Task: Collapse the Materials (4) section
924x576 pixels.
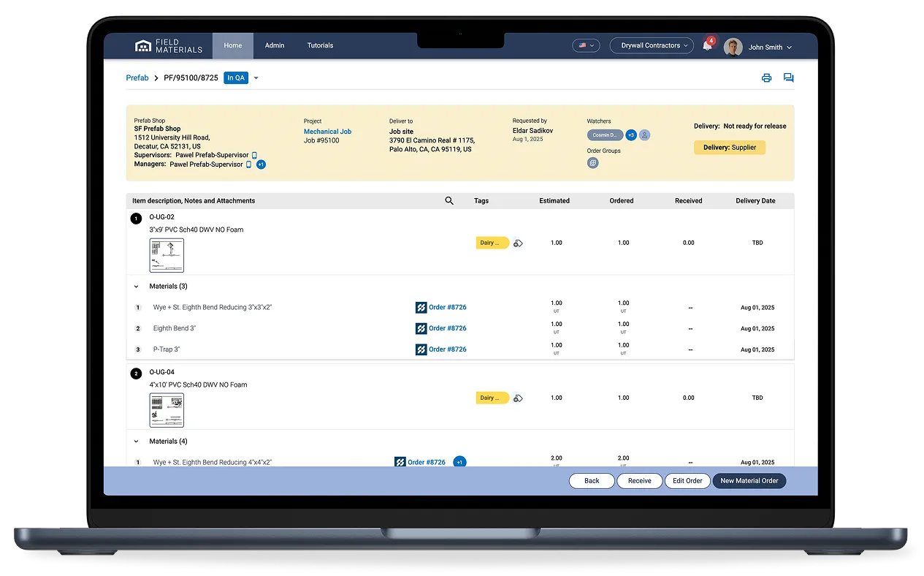Action: tap(137, 442)
